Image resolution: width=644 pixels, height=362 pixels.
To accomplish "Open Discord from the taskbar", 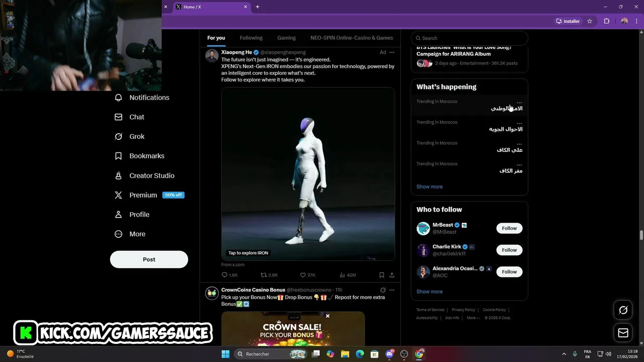I will click(389, 354).
